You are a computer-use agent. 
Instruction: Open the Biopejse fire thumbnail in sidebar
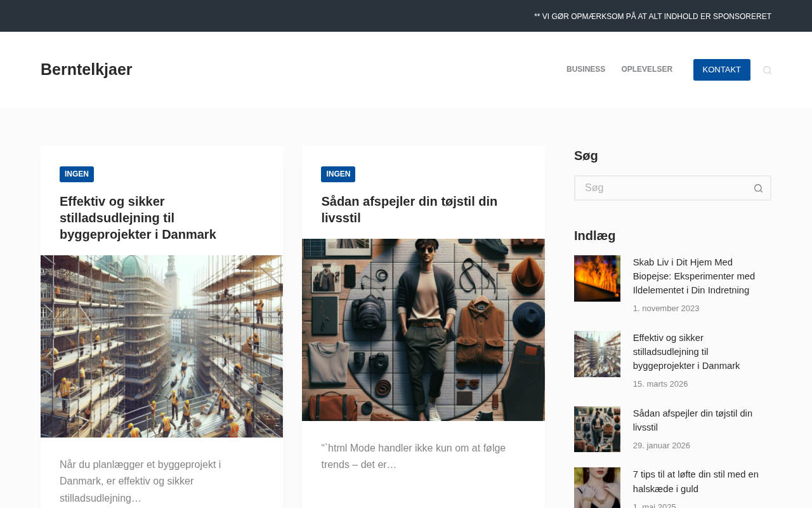point(597,278)
